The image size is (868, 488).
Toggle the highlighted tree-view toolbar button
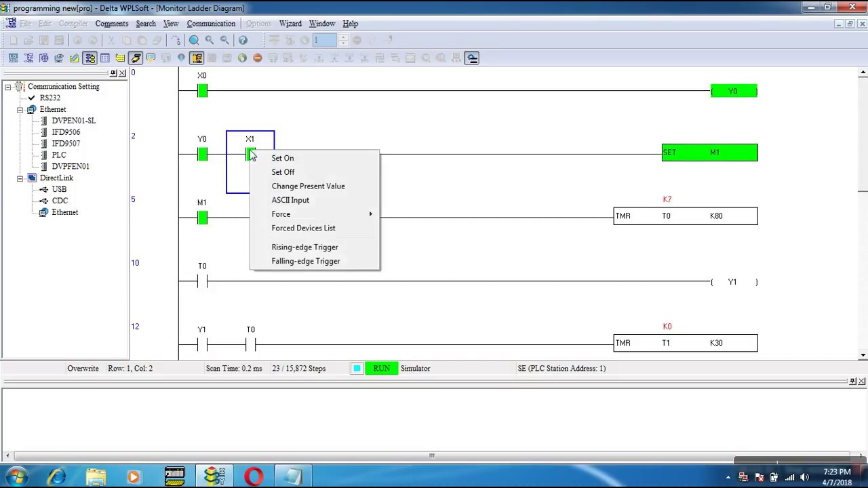coord(90,58)
